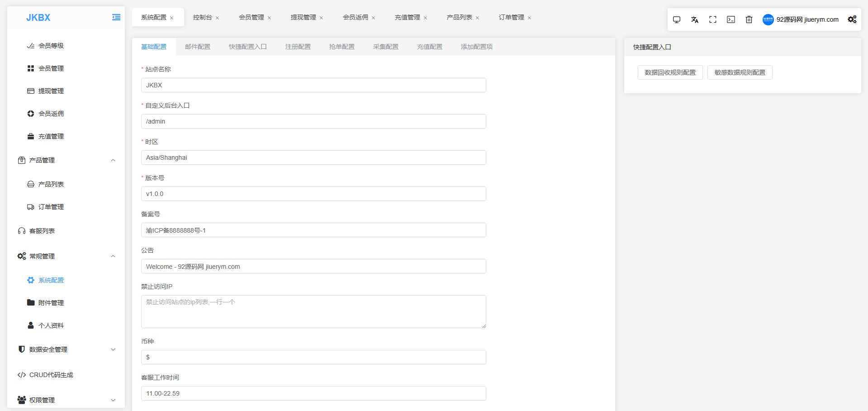Switch to the 采集配置 tab
The image size is (868, 411).
click(386, 47)
